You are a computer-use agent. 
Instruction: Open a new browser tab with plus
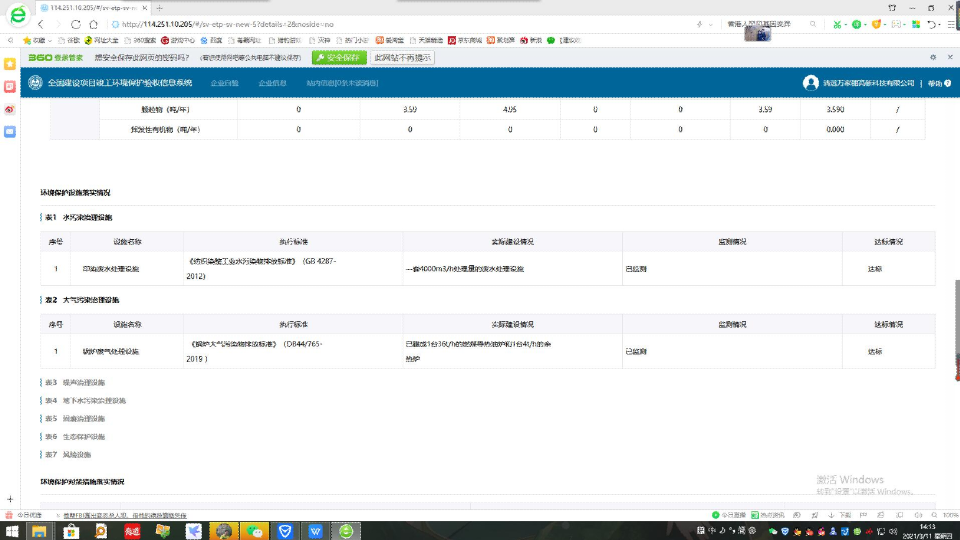click(160, 8)
